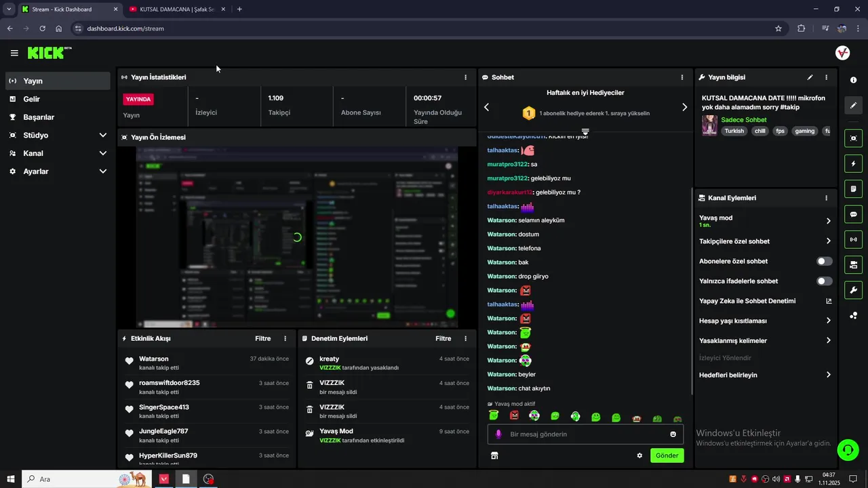Open Yasaklanmış kelimeler chevron
This screenshot has width=868, height=488.
[x=828, y=341]
